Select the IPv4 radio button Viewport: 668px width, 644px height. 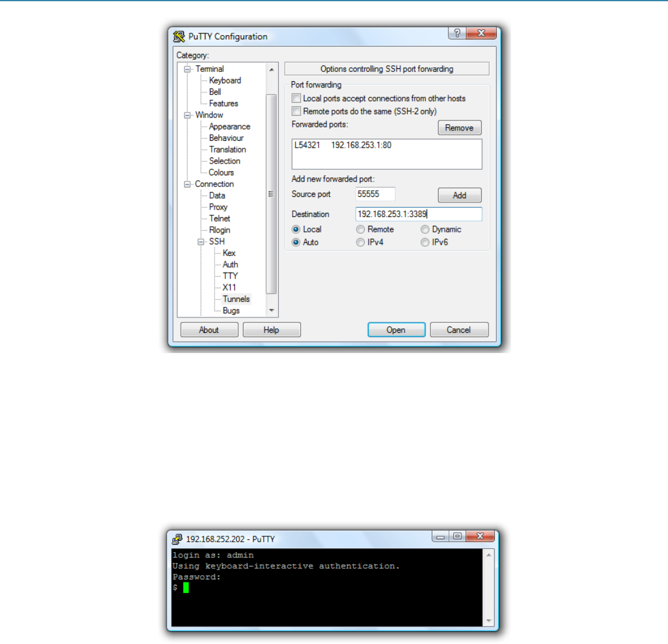click(x=360, y=242)
